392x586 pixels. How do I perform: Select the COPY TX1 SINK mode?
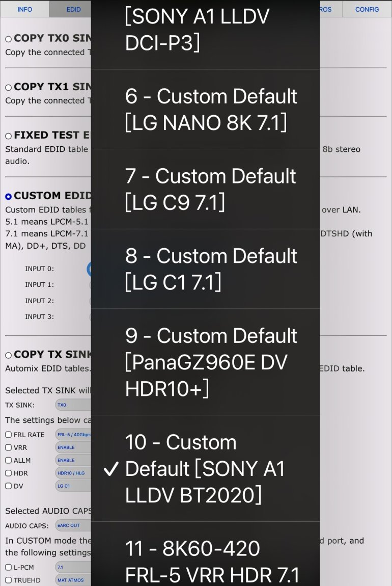tap(8, 87)
